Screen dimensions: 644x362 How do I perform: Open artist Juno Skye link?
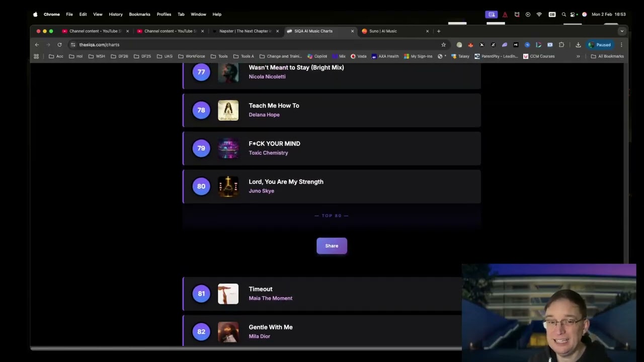pos(261,191)
